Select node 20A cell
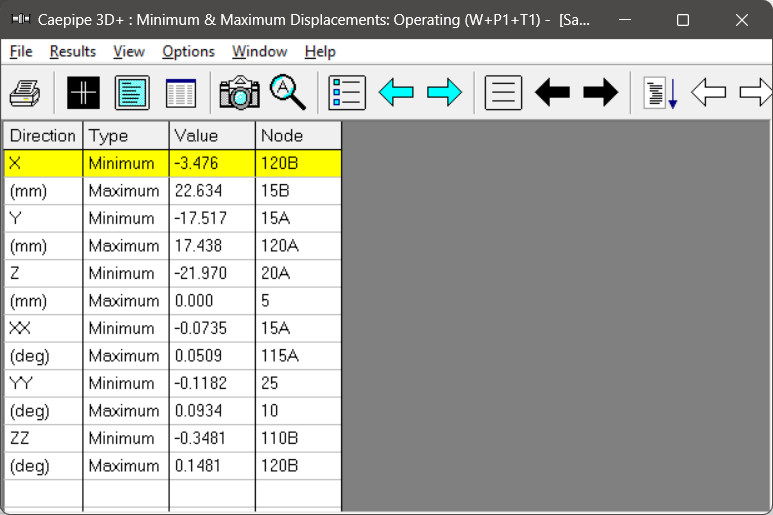This screenshot has height=515, width=773. (298, 273)
